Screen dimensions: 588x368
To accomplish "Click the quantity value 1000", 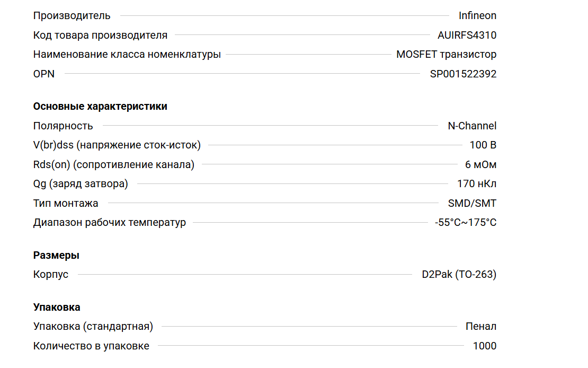I will click(x=484, y=346).
